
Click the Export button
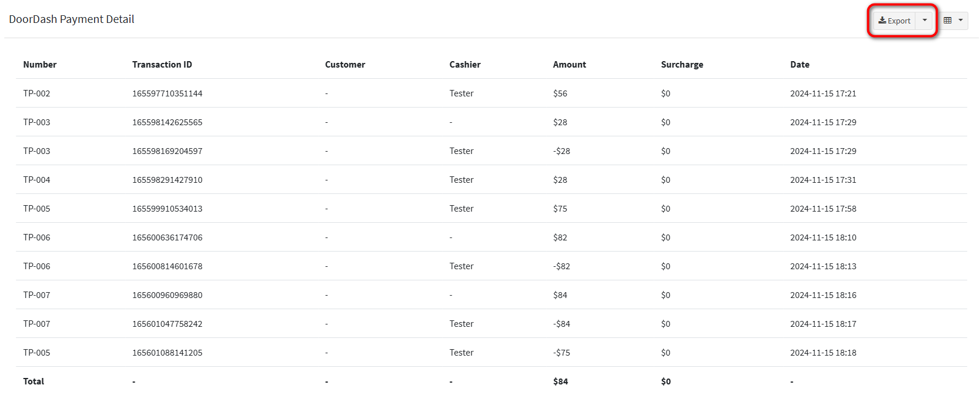[894, 21]
